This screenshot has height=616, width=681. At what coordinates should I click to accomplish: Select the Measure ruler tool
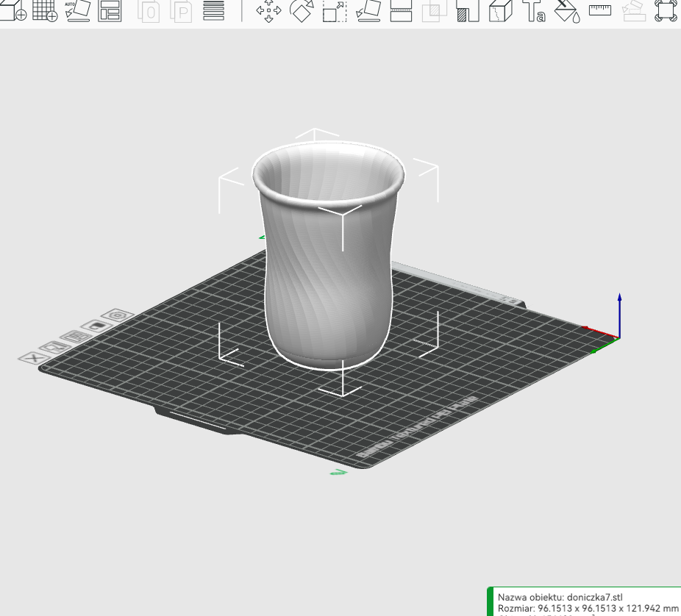click(x=600, y=10)
